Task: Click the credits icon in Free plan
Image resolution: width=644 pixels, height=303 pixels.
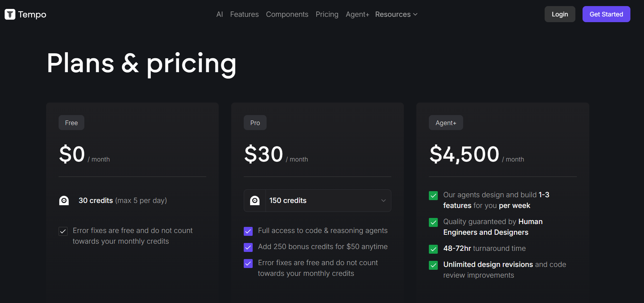Action: point(64,200)
